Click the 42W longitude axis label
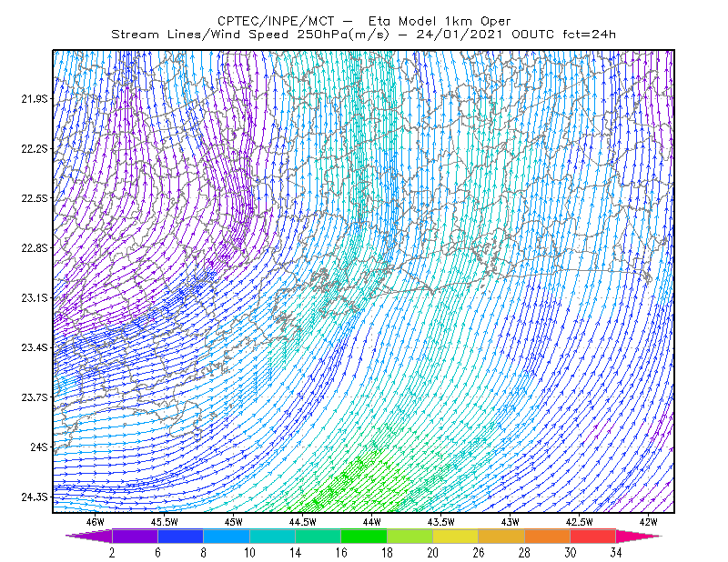The image size is (728, 562). pos(648,522)
